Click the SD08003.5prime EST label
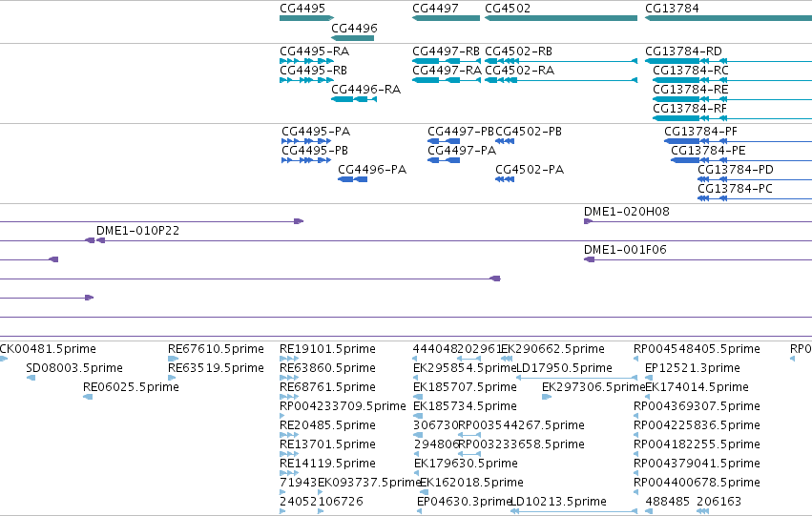812x516 pixels. pyautogui.click(x=74, y=368)
